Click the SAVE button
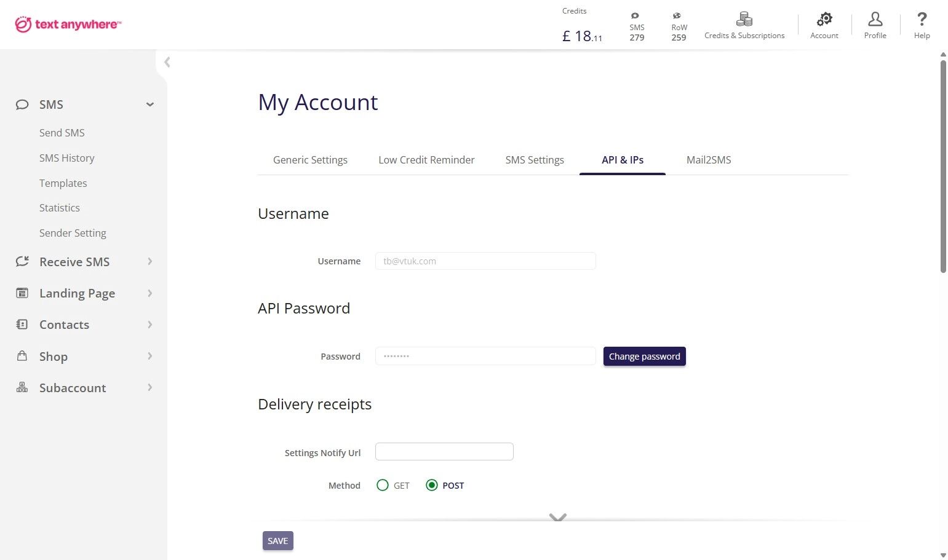Viewport: 948px width, 560px height. click(x=277, y=541)
